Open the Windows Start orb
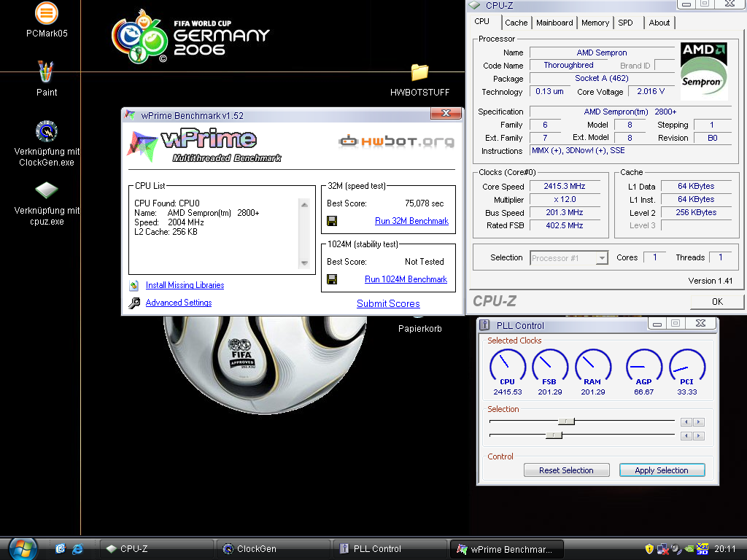The width and height of the screenshot is (747, 560). click(x=23, y=549)
